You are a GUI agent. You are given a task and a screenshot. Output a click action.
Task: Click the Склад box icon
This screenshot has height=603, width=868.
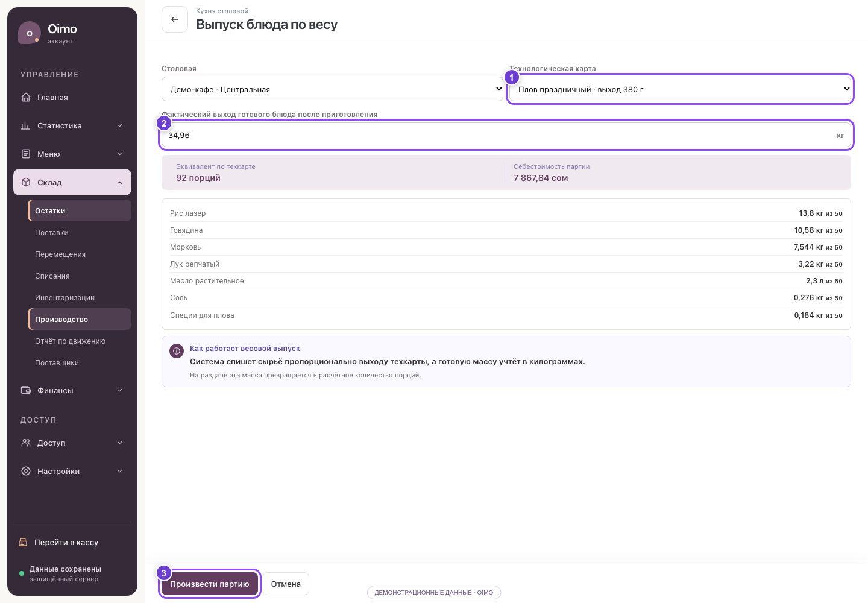[26, 182]
